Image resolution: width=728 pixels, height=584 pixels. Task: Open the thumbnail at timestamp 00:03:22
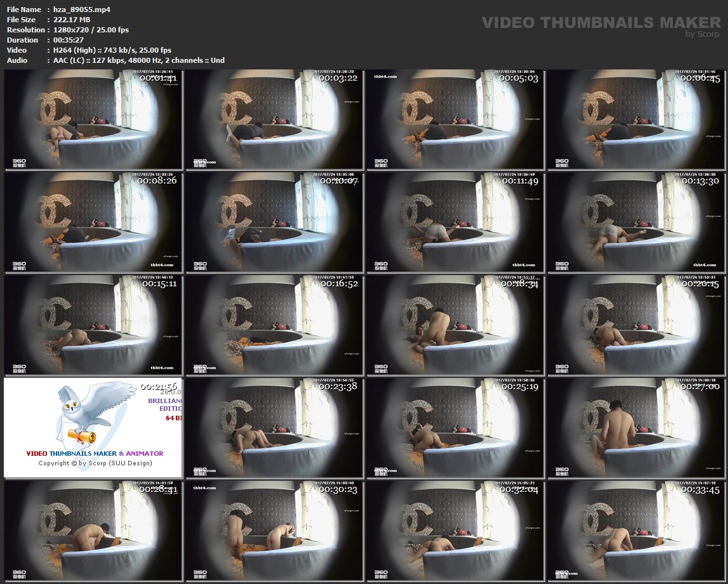pos(274,120)
